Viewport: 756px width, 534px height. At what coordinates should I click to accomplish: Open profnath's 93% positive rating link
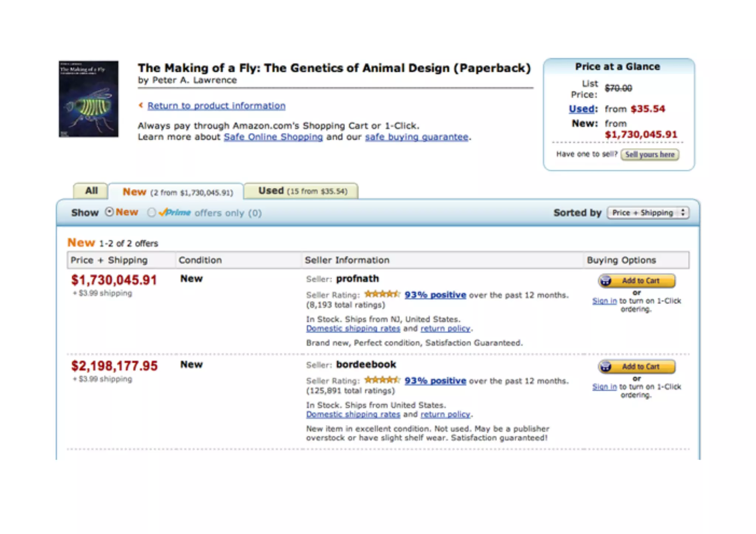[435, 295]
